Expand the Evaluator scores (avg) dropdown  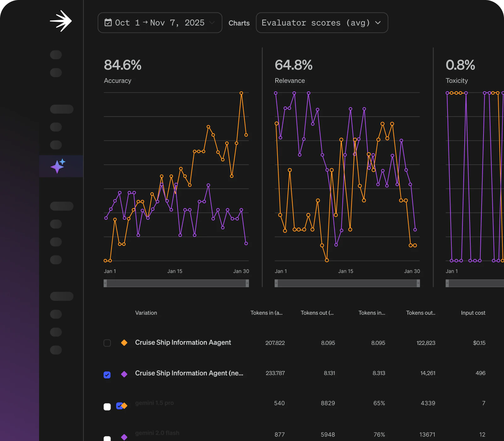click(x=322, y=23)
